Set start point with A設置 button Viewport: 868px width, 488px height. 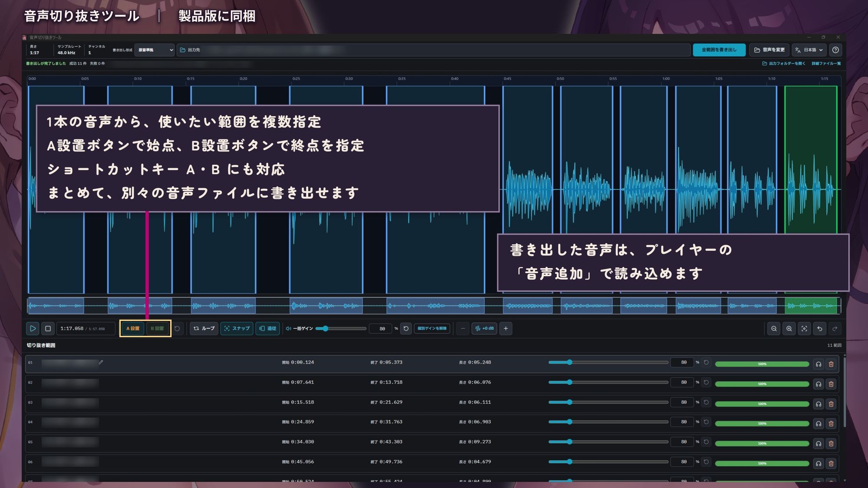(x=133, y=328)
